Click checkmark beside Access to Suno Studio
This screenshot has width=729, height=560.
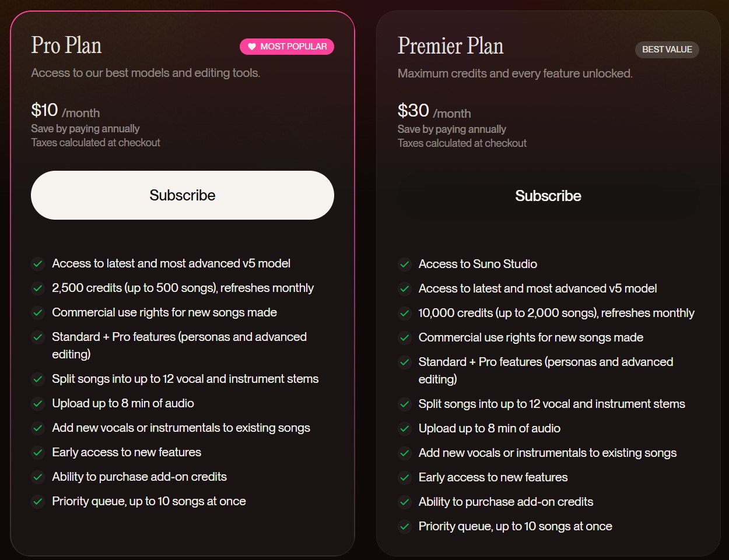click(404, 265)
